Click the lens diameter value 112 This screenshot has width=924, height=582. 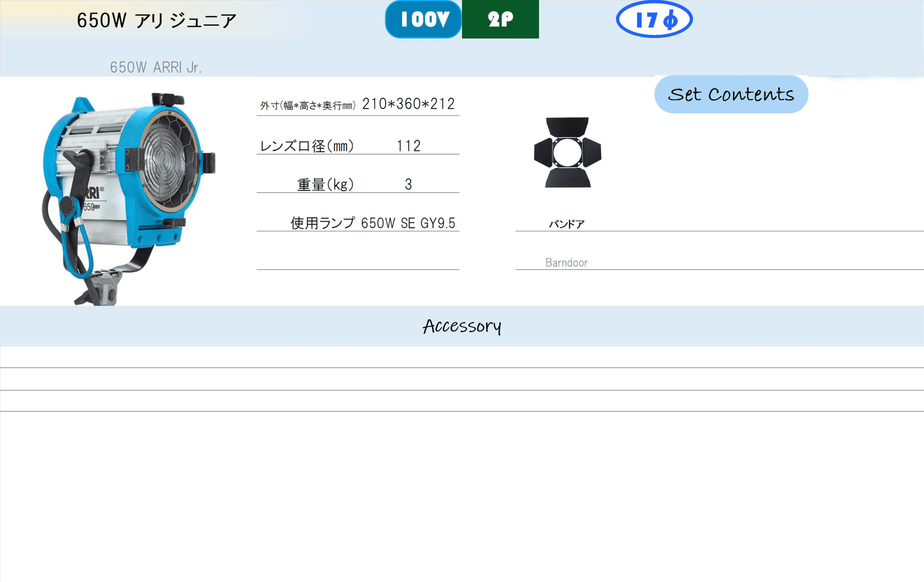(408, 146)
